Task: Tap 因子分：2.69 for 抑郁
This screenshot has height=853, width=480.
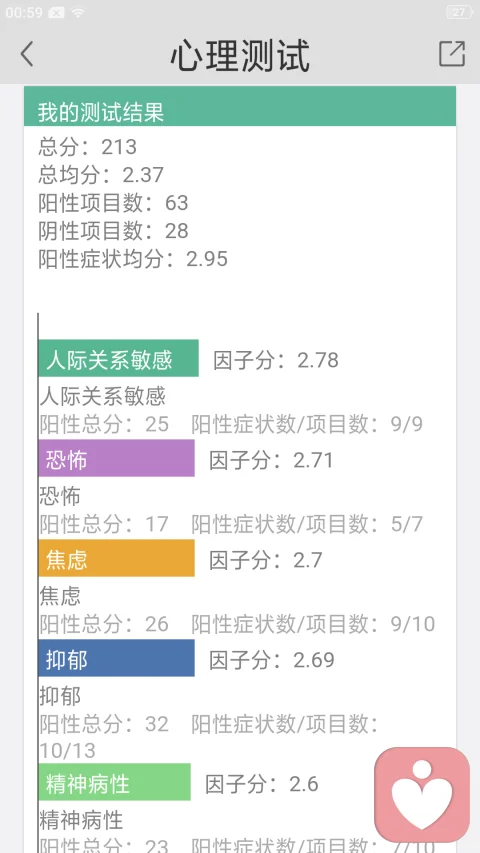Action: click(272, 660)
